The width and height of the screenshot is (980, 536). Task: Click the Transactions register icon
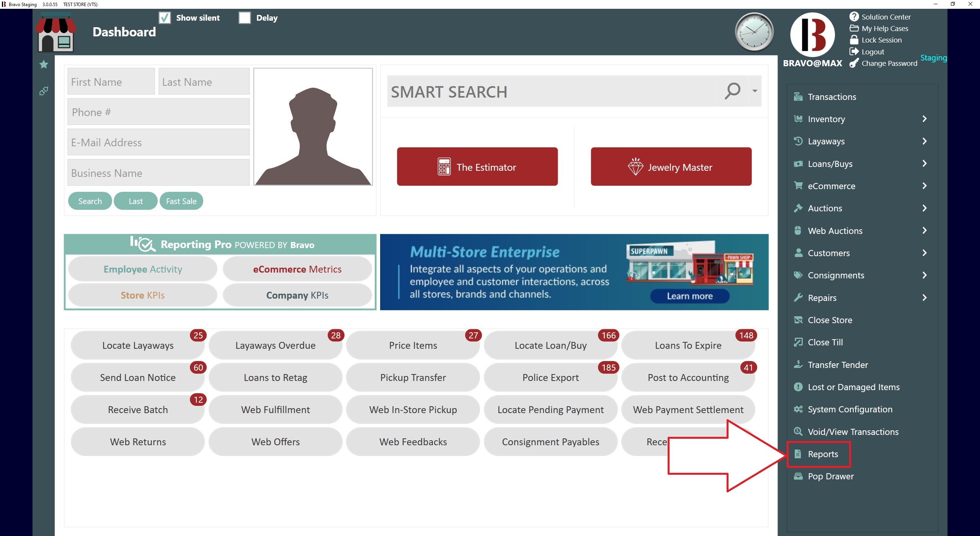(x=798, y=96)
